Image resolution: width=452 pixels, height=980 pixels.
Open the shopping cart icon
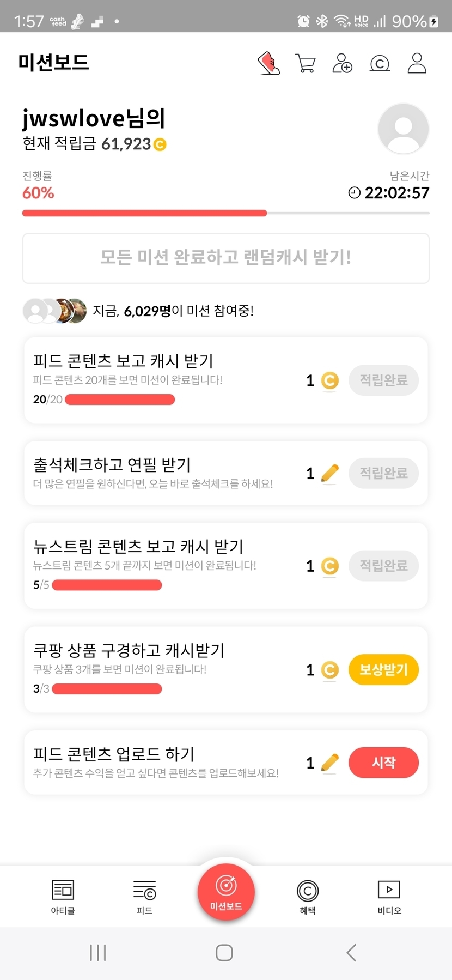coord(305,63)
